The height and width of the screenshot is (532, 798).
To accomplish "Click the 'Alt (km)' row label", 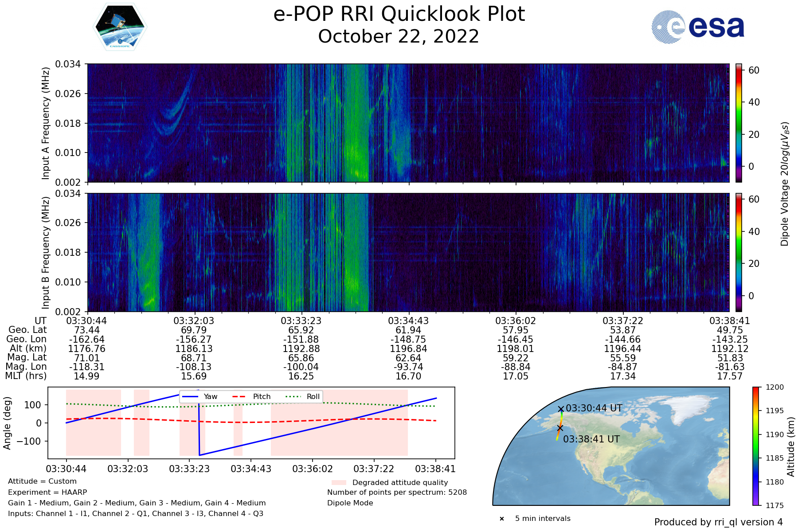I will pos(28,348).
